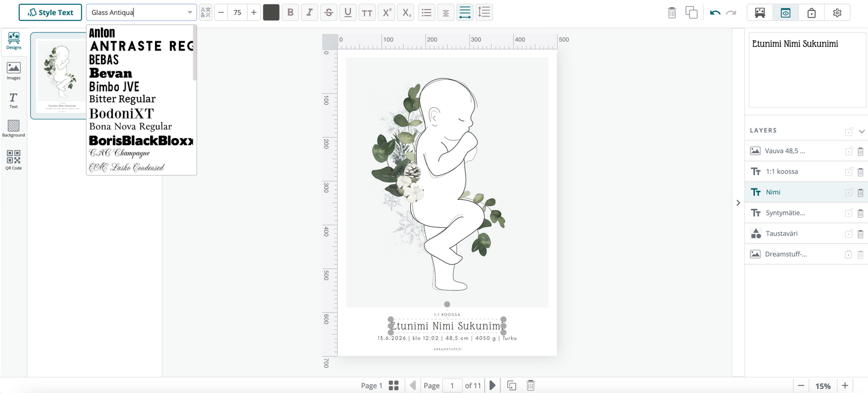Choose the Bona Nova Regular font

(130, 127)
